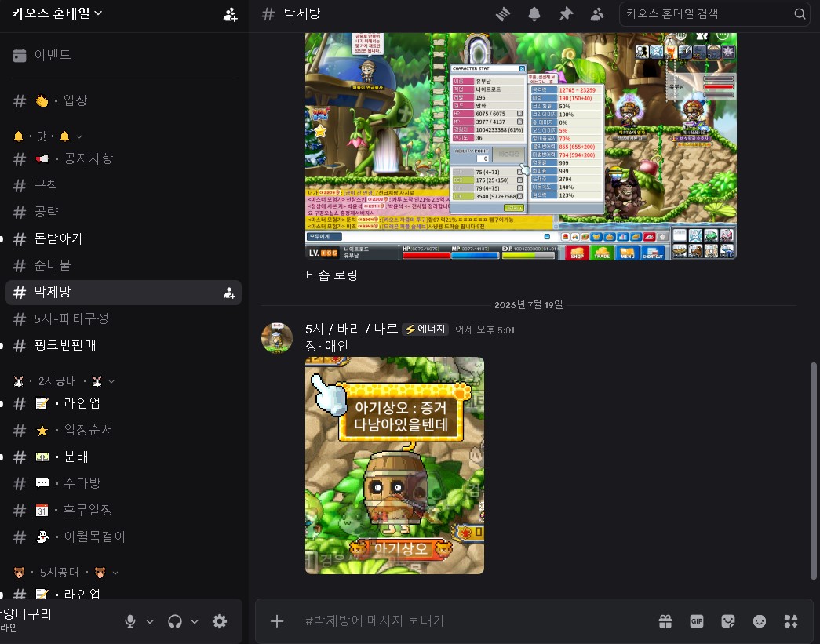
Task: Click the 양너구리 username in user panel
Action: pos(26,614)
